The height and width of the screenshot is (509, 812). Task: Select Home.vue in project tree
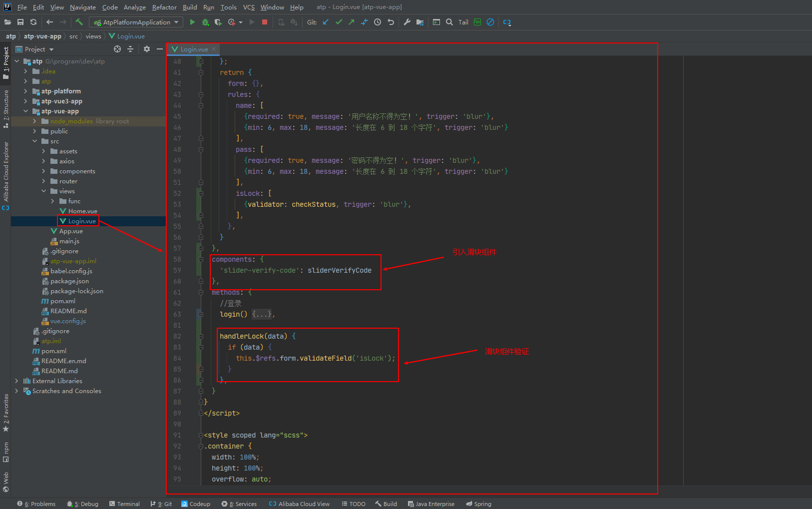point(82,211)
